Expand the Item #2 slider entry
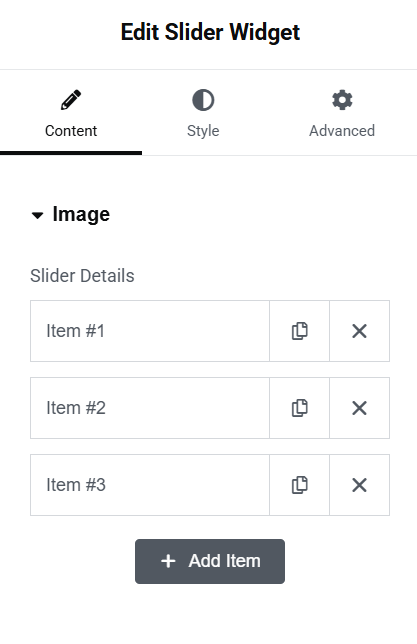This screenshot has width=417, height=644. click(x=150, y=408)
